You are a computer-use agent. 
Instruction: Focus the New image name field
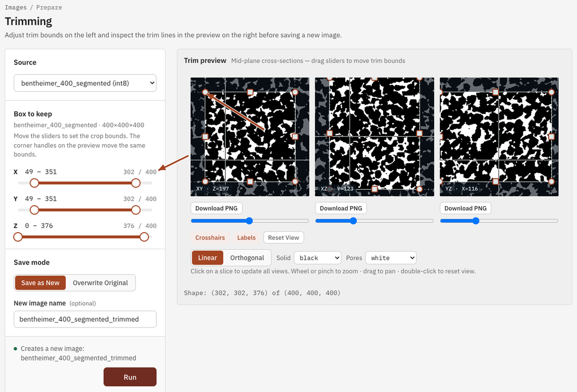(x=85, y=319)
